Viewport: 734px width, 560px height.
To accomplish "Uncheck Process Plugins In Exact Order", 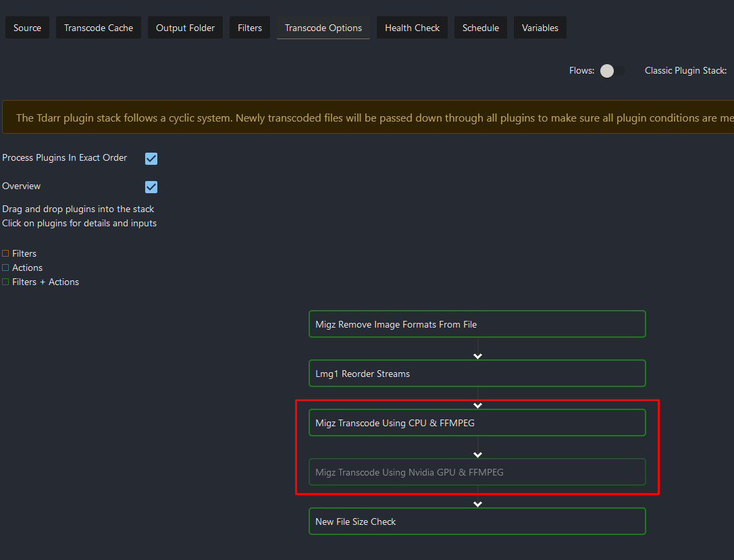I will [151, 159].
